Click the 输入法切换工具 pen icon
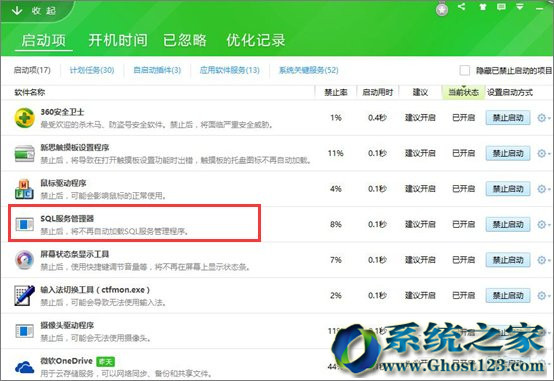 [24, 295]
